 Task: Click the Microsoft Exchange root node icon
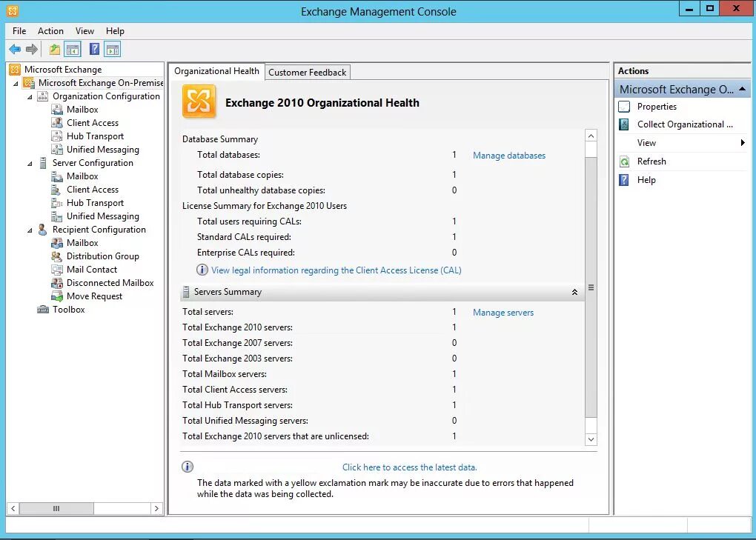pyautogui.click(x=15, y=70)
